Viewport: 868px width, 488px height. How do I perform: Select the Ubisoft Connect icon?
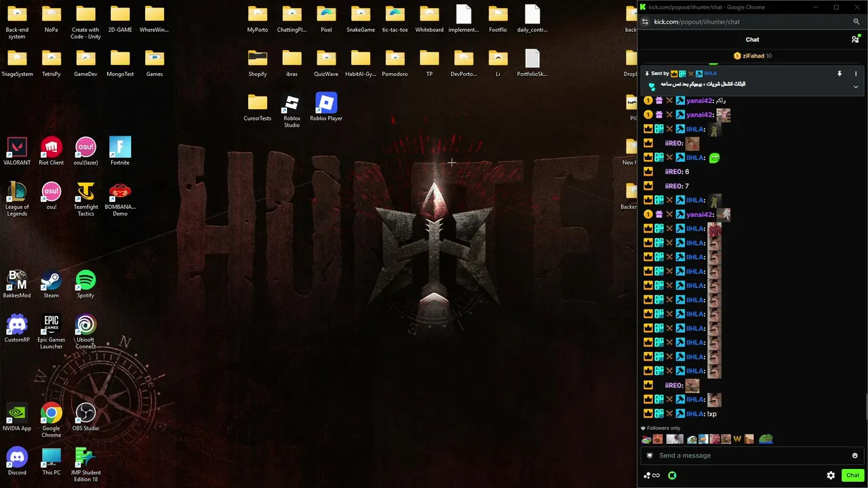[85, 332]
